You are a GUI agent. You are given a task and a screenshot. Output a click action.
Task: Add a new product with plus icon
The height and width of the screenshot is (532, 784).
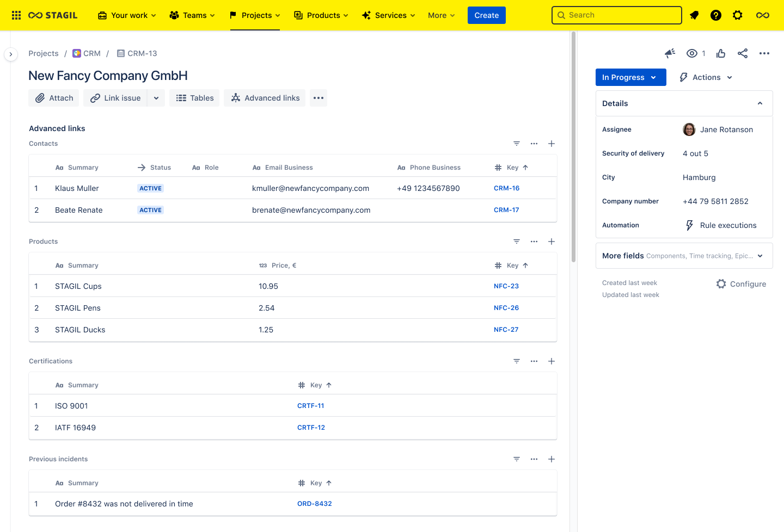pos(552,242)
